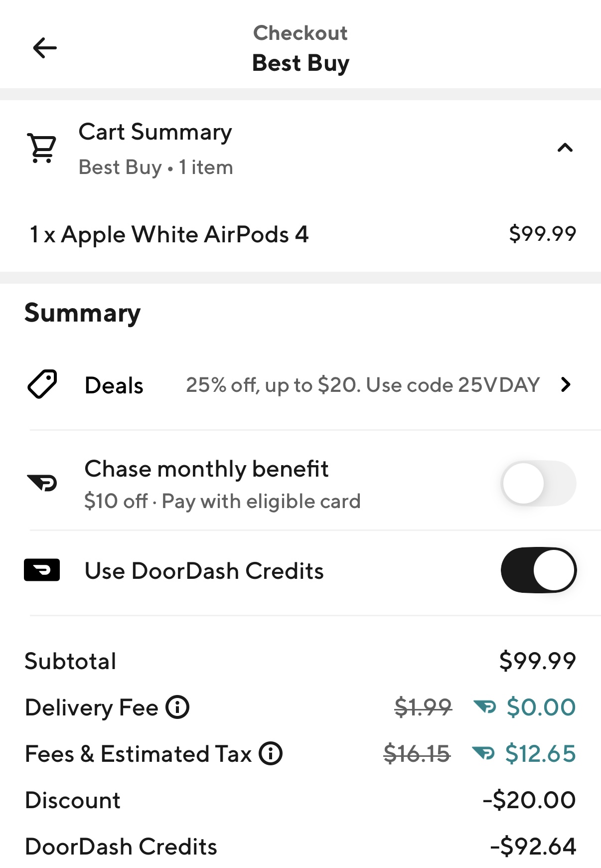The image size is (601, 868).
Task: Tap the Use DoorDash Credits label
Action: click(x=204, y=571)
